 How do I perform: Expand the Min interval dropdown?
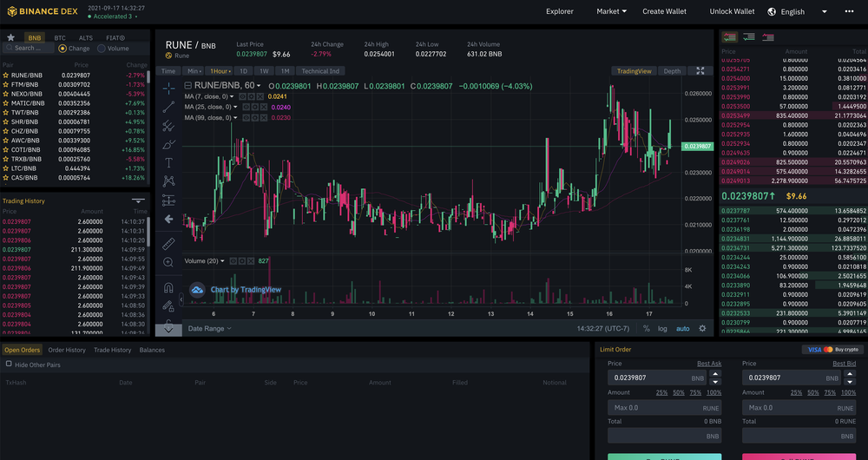(194, 71)
